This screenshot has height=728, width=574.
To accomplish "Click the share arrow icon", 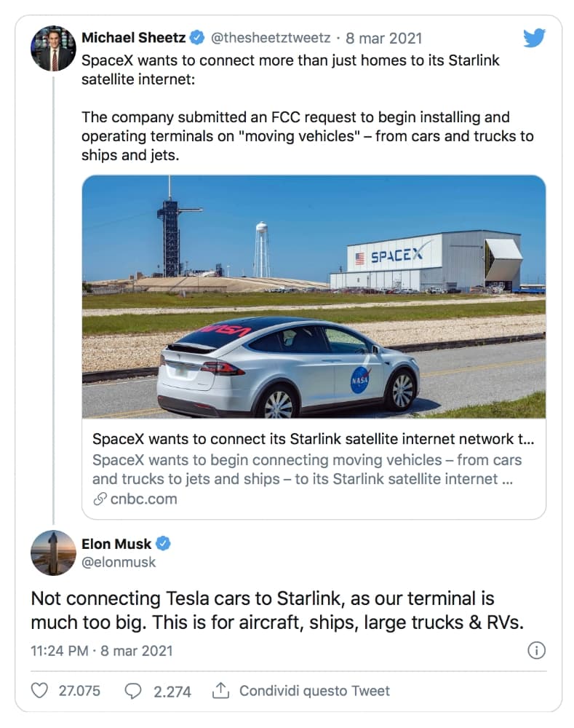I will [220, 690].
